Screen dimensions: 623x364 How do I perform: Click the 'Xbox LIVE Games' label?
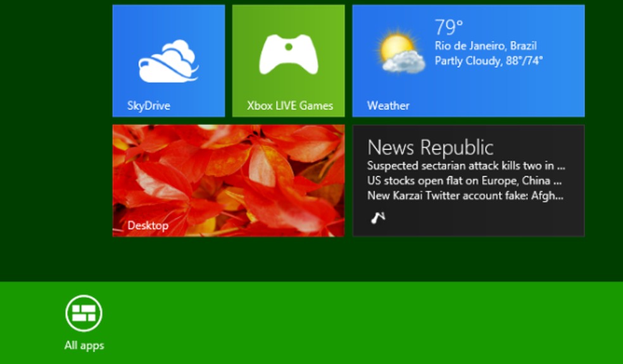click(290, 106)
